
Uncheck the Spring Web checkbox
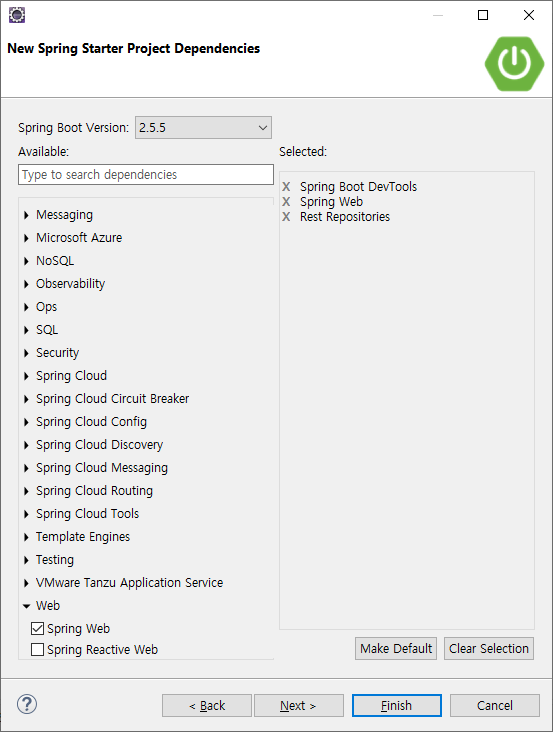click(x=37, y=628)
